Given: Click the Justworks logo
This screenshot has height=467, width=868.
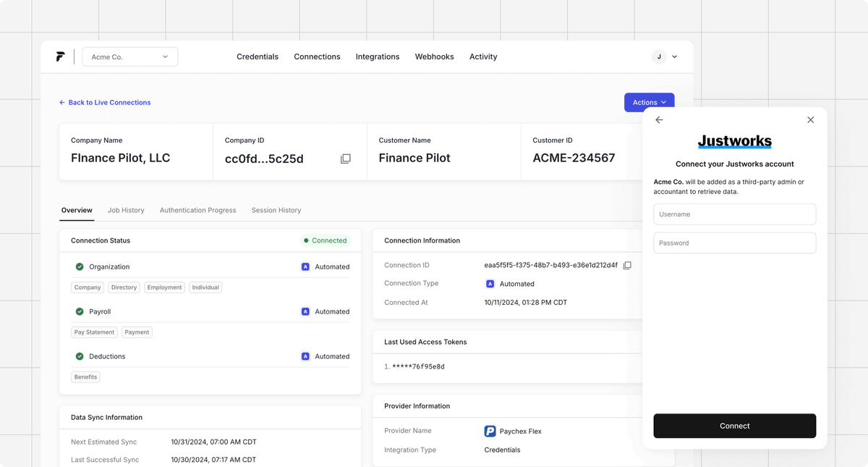Looking at the screenshot, I should coord(735,141).
